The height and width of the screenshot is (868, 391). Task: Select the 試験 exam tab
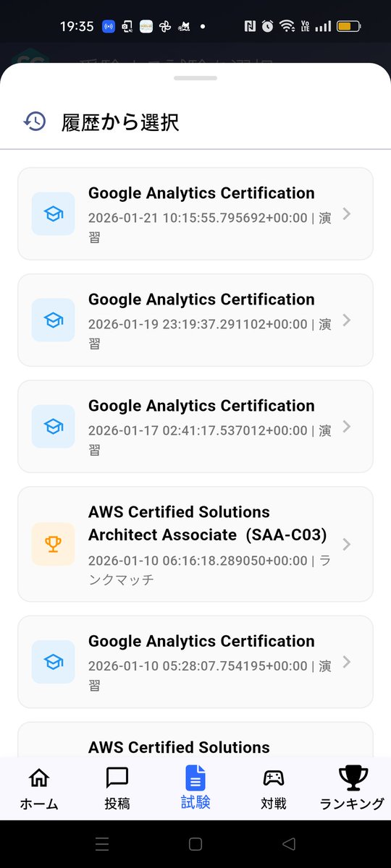coord(195,788)
